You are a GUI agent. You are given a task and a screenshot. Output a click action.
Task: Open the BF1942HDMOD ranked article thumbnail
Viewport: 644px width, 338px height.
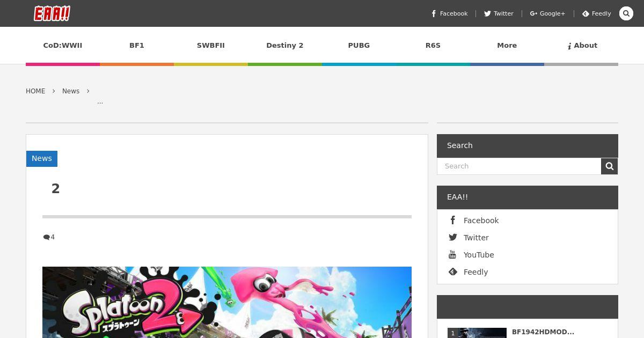(477, 333)
